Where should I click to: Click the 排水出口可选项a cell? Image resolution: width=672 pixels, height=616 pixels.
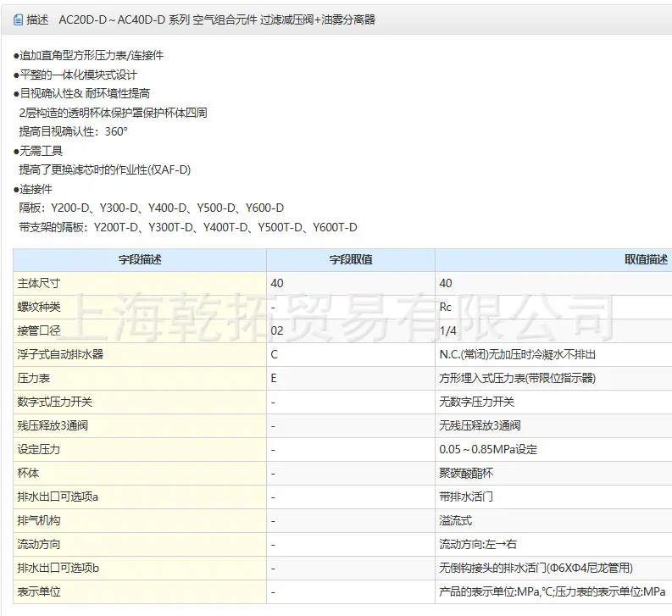pos(140,497)
